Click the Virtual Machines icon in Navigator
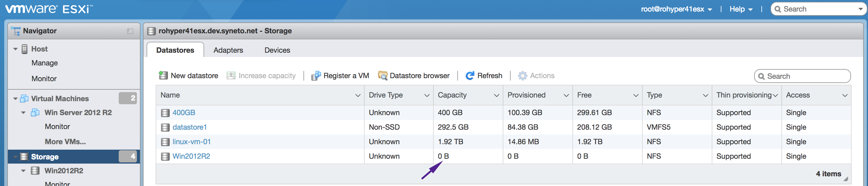The width and height of the screenshot is (868, 186). point(24,98)
